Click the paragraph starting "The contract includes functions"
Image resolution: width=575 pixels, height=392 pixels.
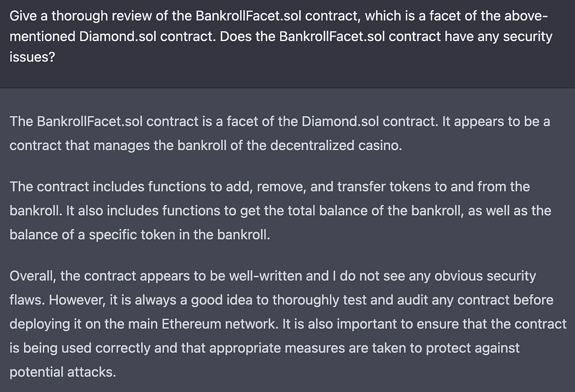click(x=281, y=211)
